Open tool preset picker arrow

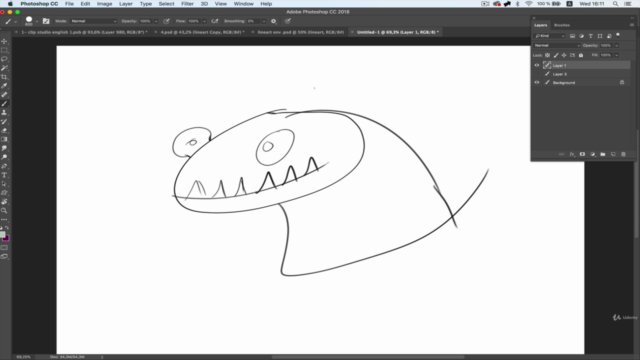click(16, 21)
